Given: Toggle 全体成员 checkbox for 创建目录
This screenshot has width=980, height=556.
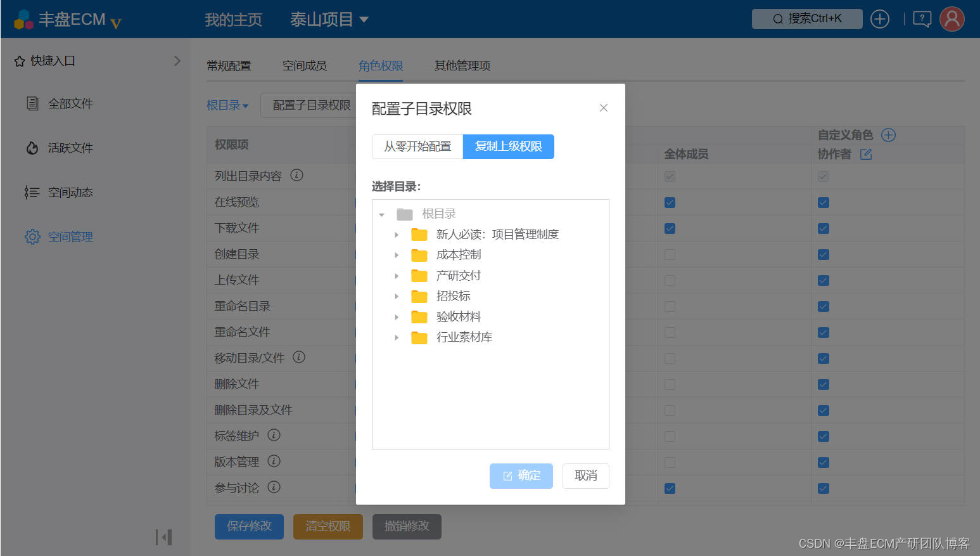Looking at the screenshot, I should tap(670, 255).
